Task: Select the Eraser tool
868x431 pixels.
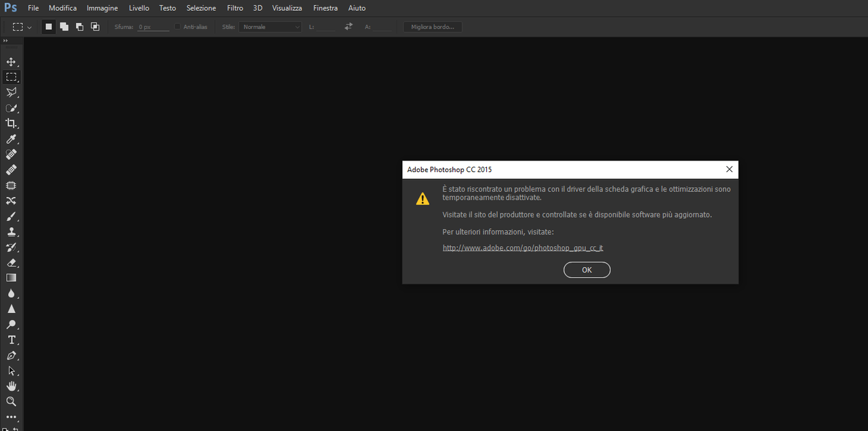Action: coord(11,262)
